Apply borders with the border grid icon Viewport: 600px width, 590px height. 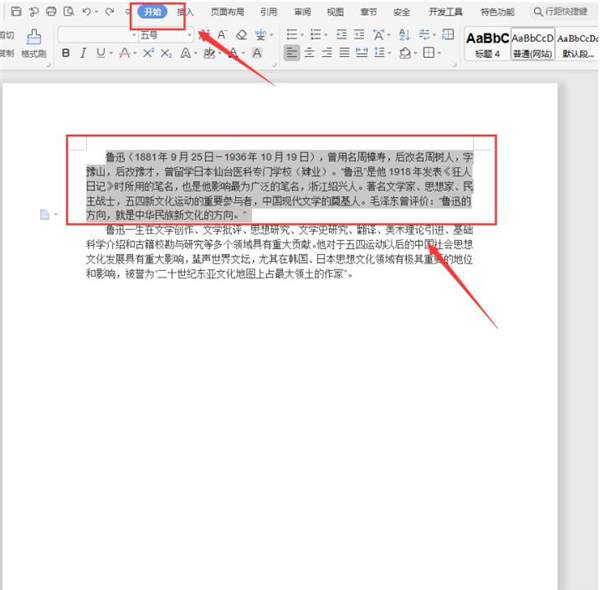429,52
